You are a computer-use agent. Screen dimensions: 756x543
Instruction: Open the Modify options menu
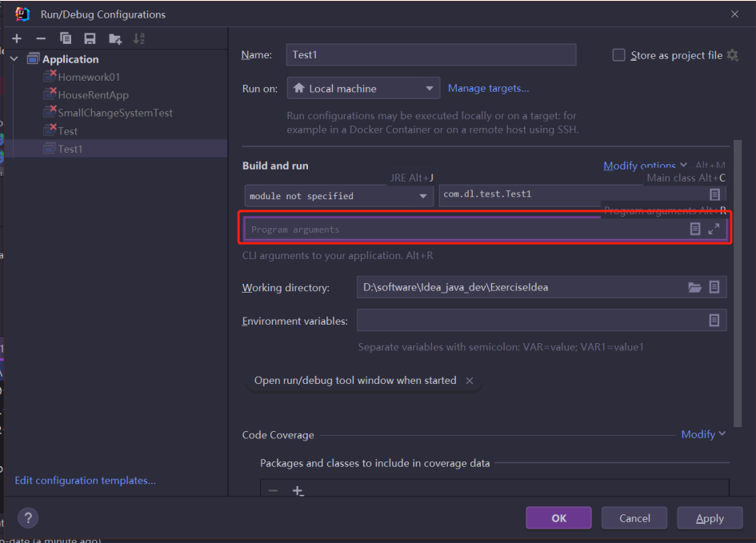(x=645, y=166)
